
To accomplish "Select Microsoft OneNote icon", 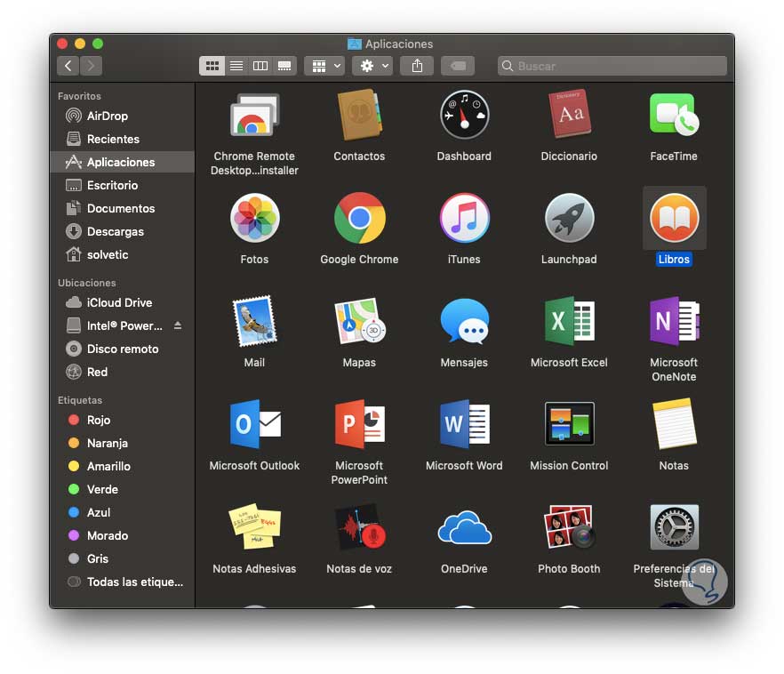I will coord(674,321).
